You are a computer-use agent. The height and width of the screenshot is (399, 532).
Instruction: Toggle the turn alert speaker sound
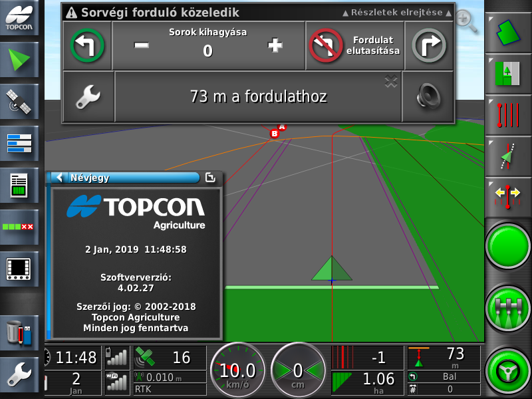[429, 97]
